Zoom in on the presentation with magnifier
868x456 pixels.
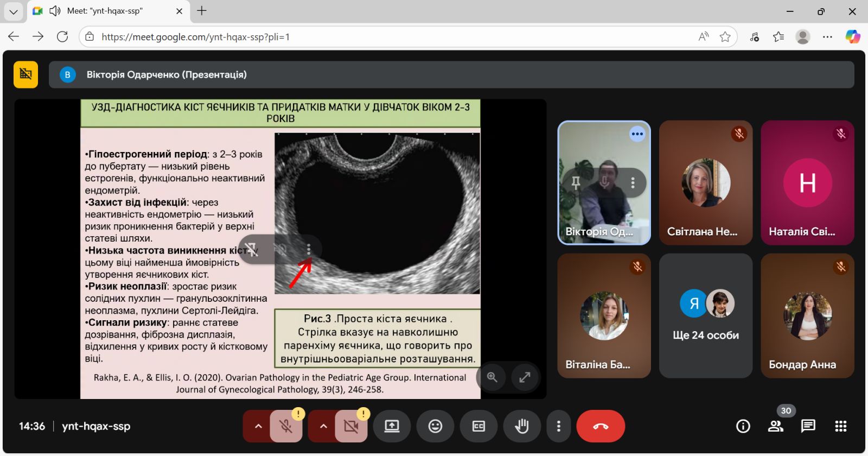[x=492, y=377]
